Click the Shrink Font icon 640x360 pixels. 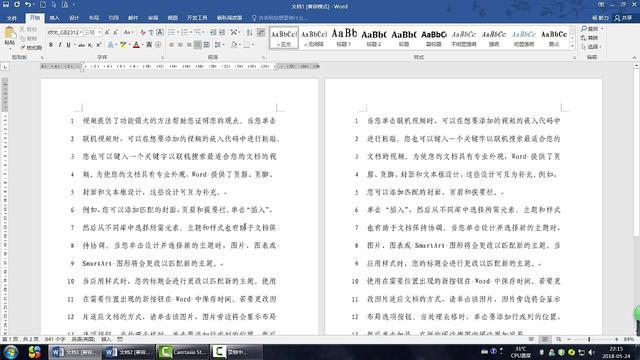click(116, 32)
